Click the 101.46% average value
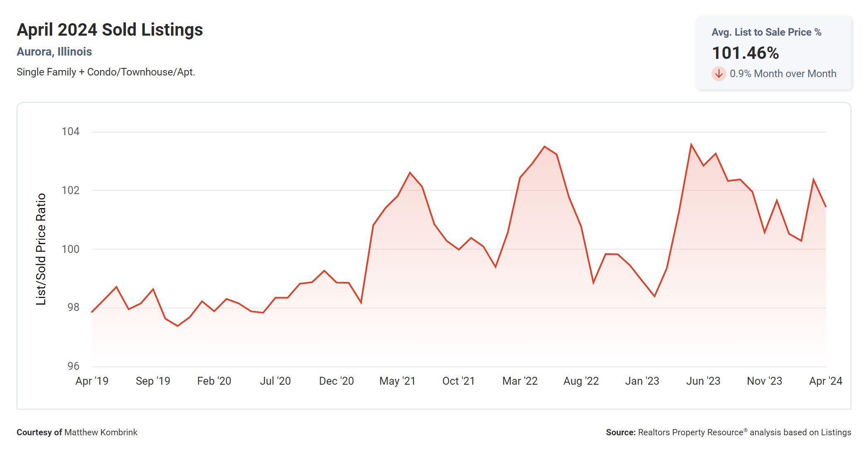The width and height of the screenshot is (868, 456). (x=745, y=53)
